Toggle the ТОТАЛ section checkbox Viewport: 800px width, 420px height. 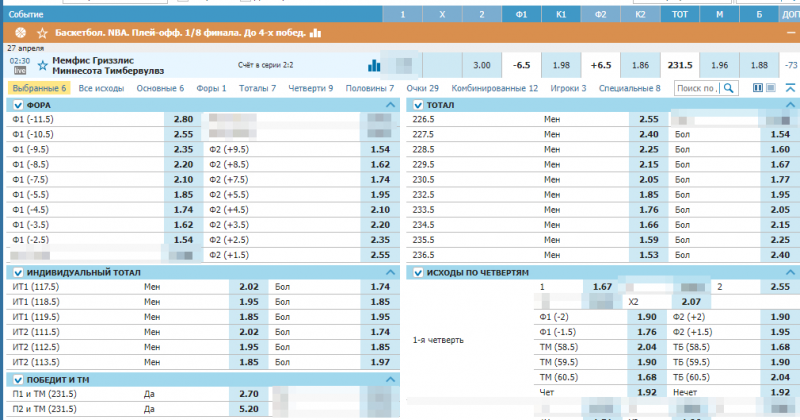click(x=418, y=105)
